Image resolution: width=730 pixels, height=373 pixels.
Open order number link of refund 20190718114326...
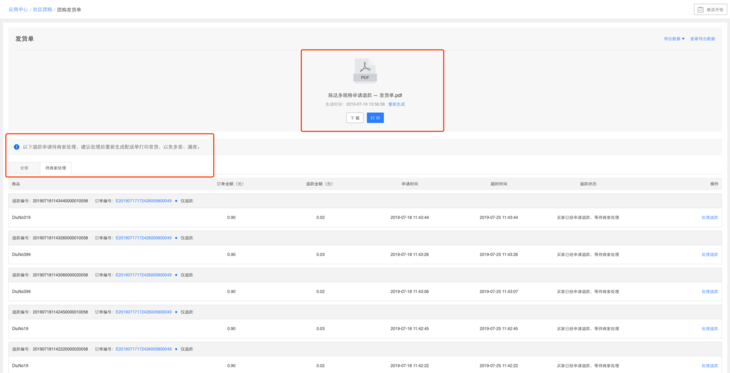pyautogui.click(x=143, y=238)
